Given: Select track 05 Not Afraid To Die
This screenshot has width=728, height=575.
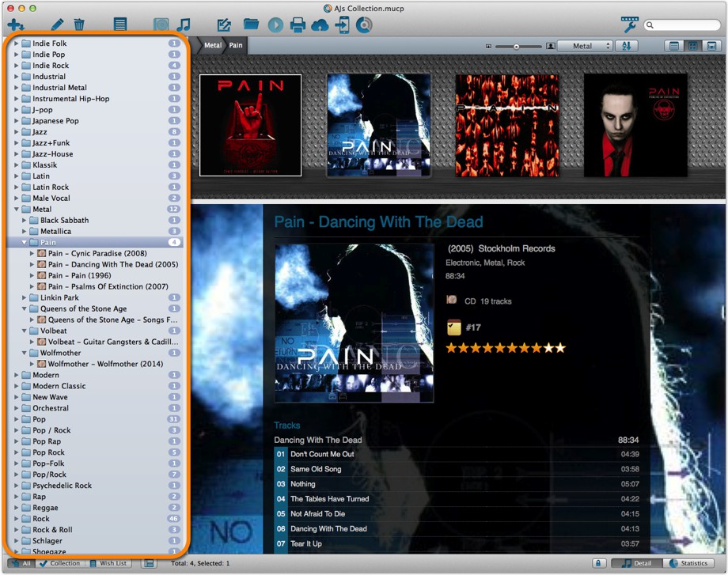Looking at the screenshot, I should 457,514.
